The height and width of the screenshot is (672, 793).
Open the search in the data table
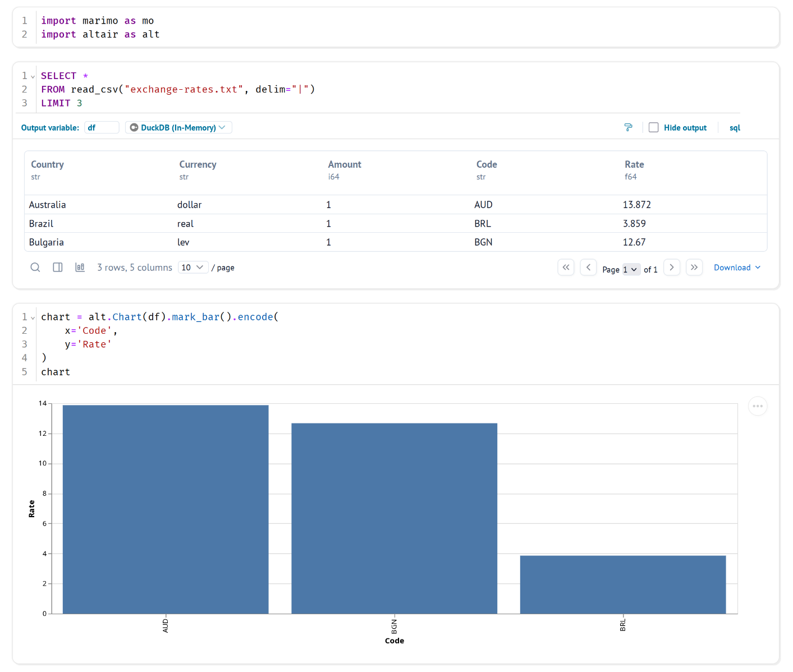[35, 268]
